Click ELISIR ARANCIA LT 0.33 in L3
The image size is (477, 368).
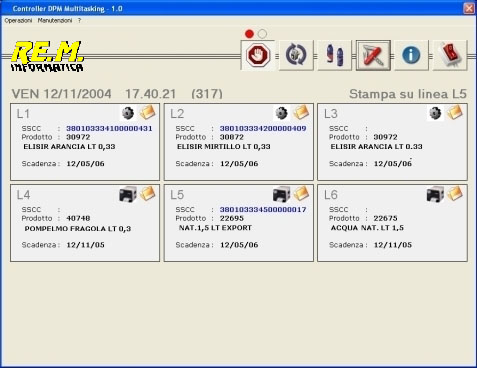click(376, 147)
